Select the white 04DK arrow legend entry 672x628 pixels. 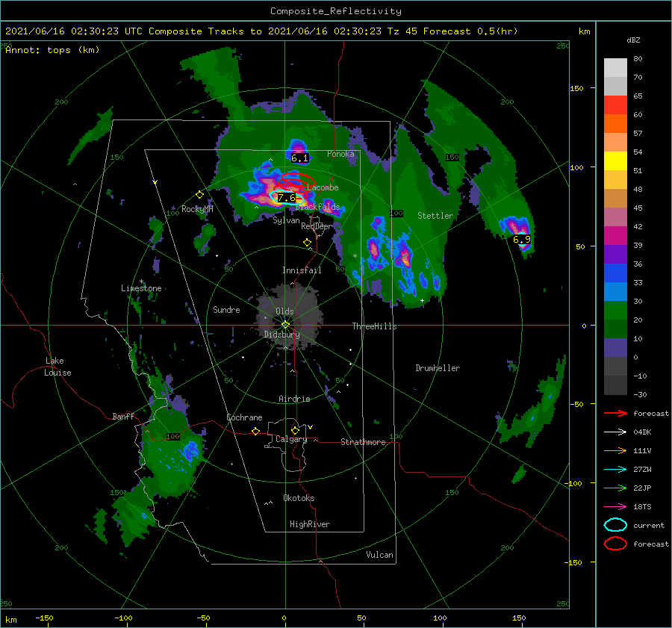coord(615,432)
